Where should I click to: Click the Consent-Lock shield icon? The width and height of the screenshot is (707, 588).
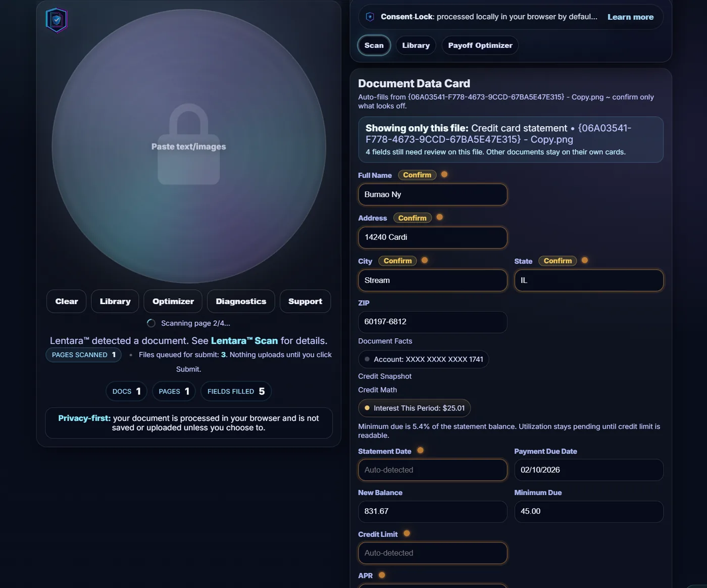(370, 17)
